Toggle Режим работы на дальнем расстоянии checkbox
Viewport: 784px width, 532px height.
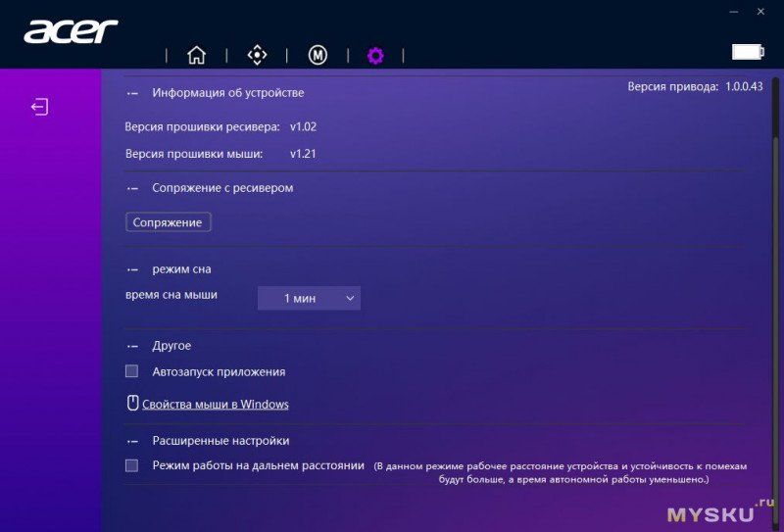coord(131,465)
